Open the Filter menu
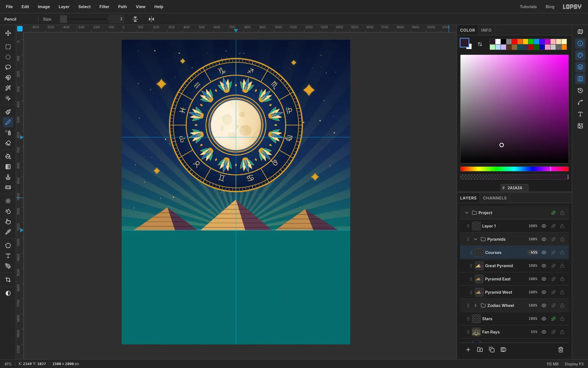Image resolution: width=588 pixels, height=368 pixels. coord(104,7)
